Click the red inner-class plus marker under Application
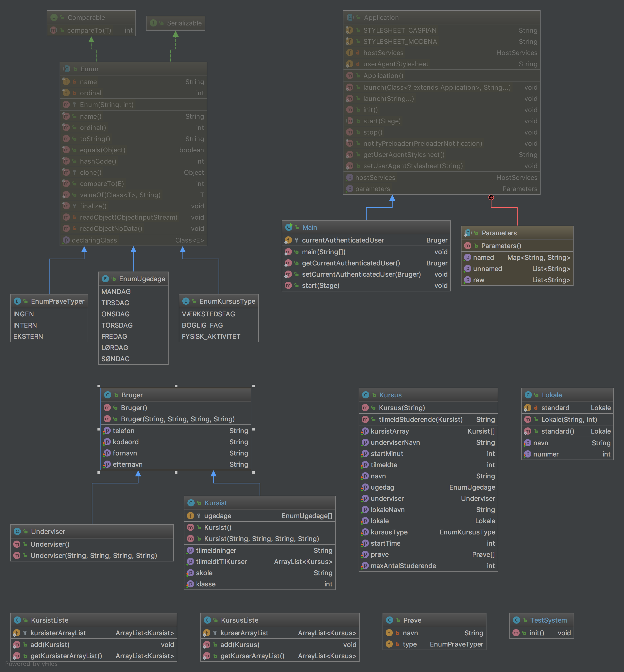The height and width of the screenshot is (672, 624). tap(491, 197)
